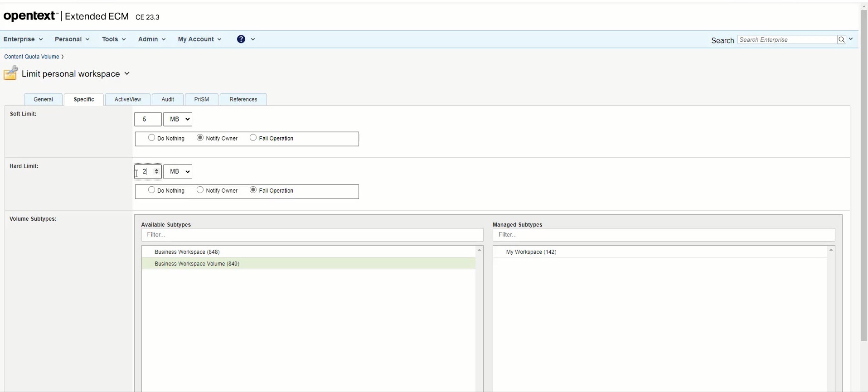868x392 pixels.
Task: Click the Content Quota Volume breadcrumb link
Action: [32, 57]
